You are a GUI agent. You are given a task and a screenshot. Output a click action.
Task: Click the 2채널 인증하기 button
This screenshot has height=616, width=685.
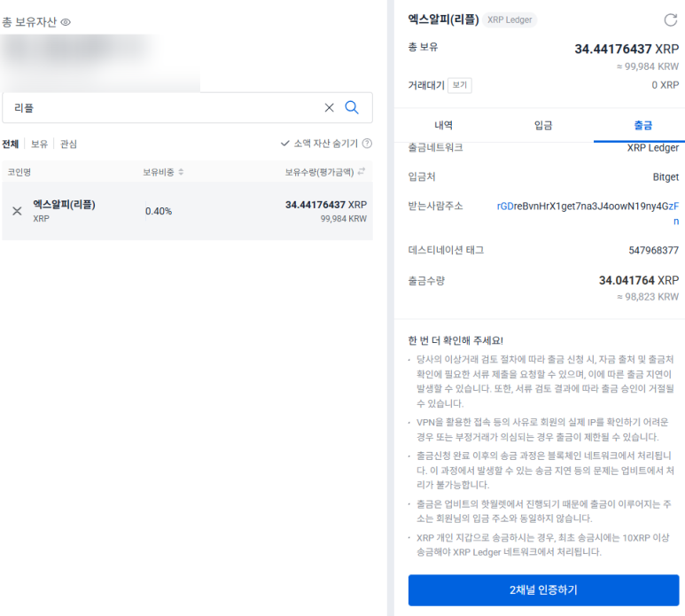[543, 590]
